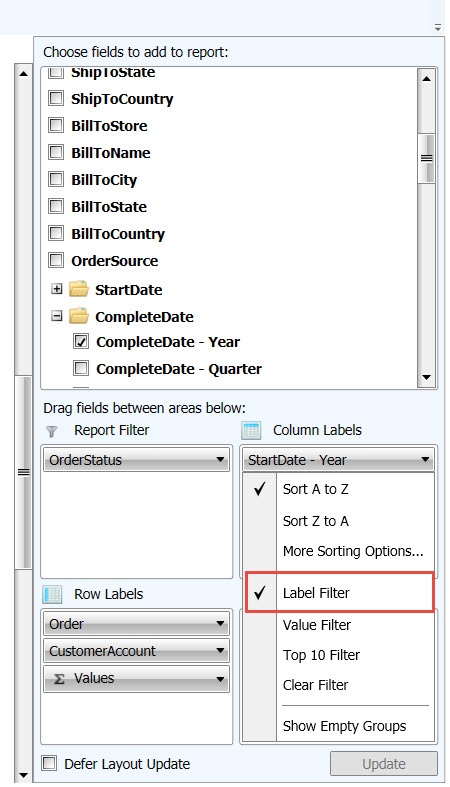The image size is (450, 787).
Task: Click the field list scroll down arrow
Action: point(426,377)
